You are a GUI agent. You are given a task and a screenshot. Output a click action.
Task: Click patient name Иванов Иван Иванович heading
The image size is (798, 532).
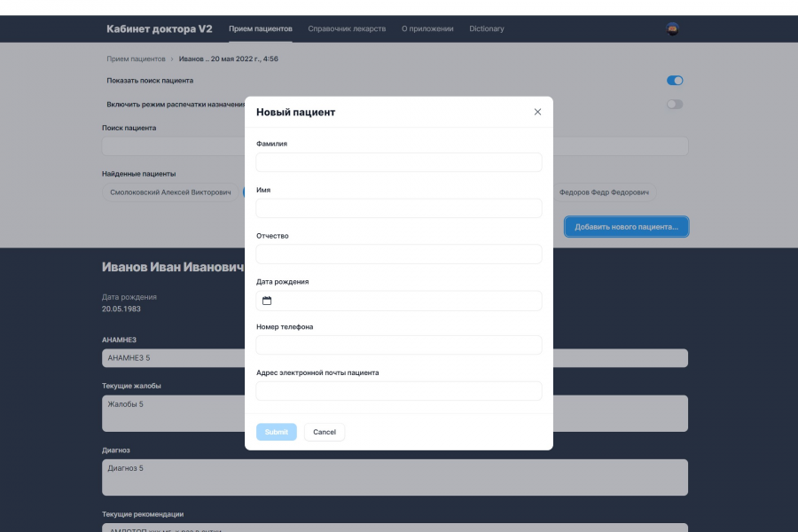click(x=173, y=267)
